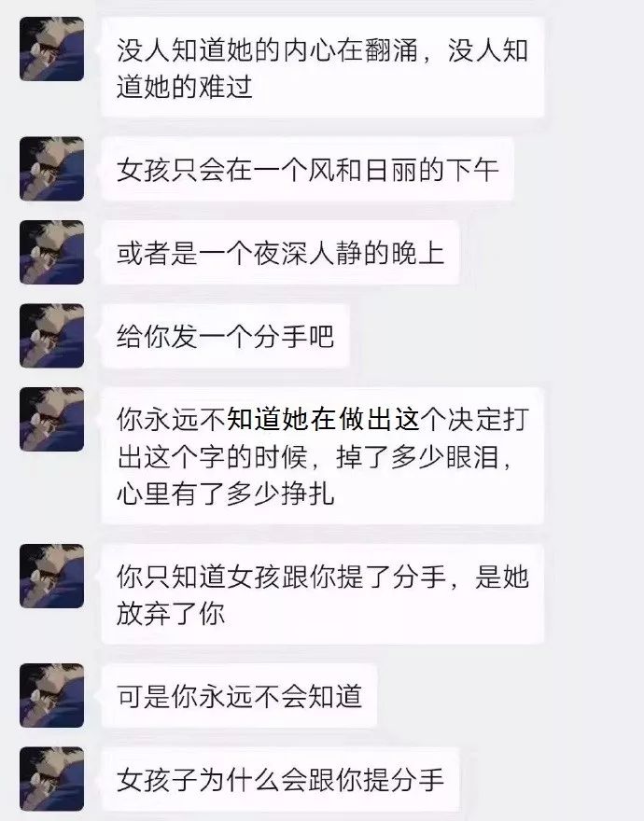
Task: Tap avatar beside 你只知道女孩跟你提了分手 message
Action: (52, 576)
